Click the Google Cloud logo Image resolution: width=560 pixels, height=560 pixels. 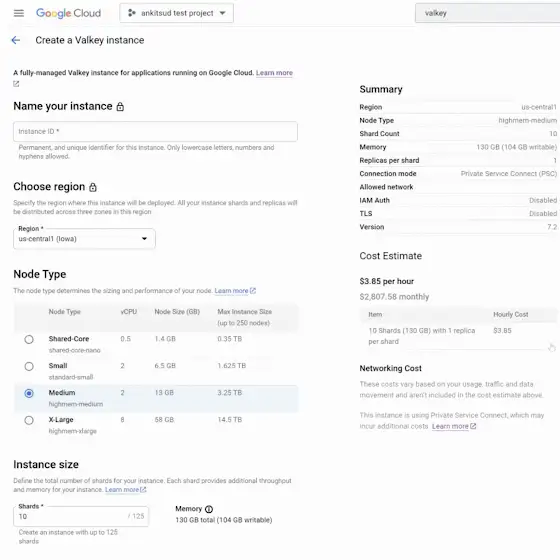pos(68,13)
